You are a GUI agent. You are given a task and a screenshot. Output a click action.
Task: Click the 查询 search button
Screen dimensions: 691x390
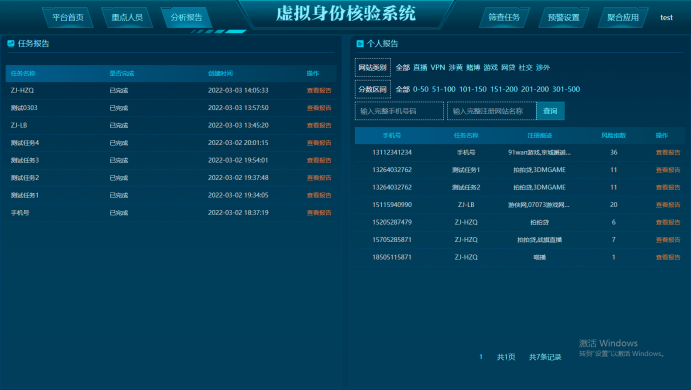click(550, 111)
